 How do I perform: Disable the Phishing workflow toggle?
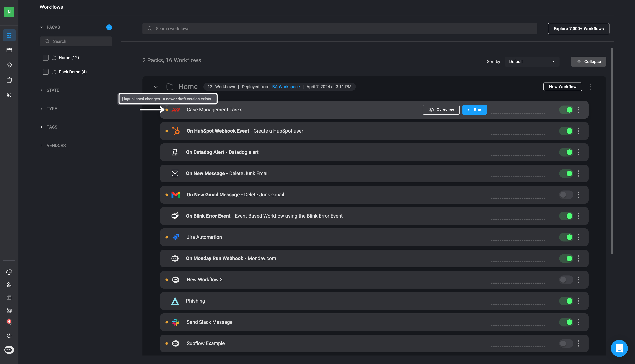pos(566,301)
